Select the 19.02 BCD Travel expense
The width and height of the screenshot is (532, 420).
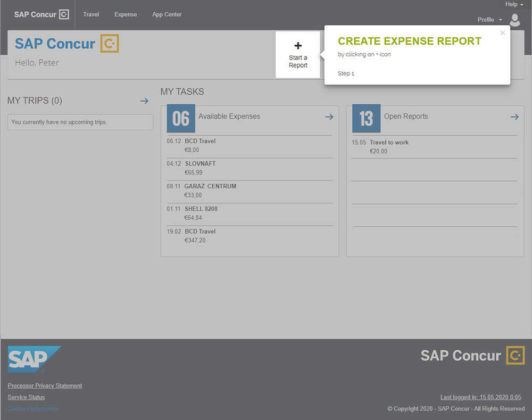[x=250, y=236]
